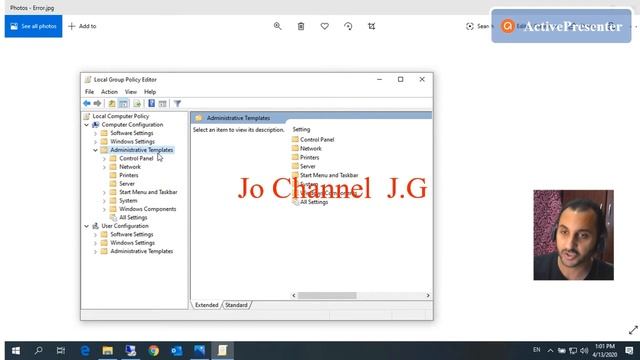The height and width of the screenshot is (360, 640).
Task: Click the scrollbar left arrow
Action: click(294, 296)
